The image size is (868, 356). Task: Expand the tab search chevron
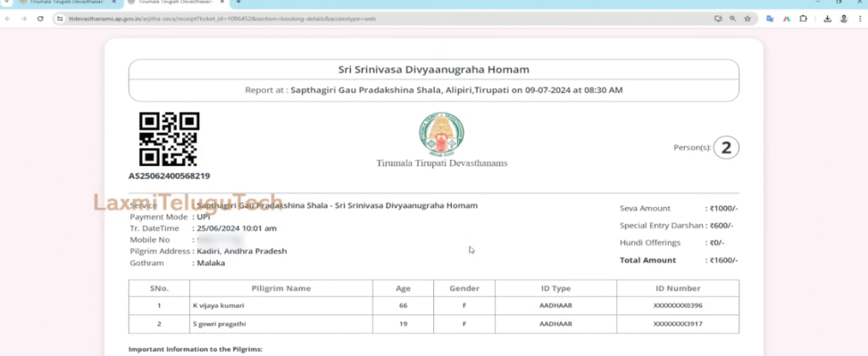point(8,3)
